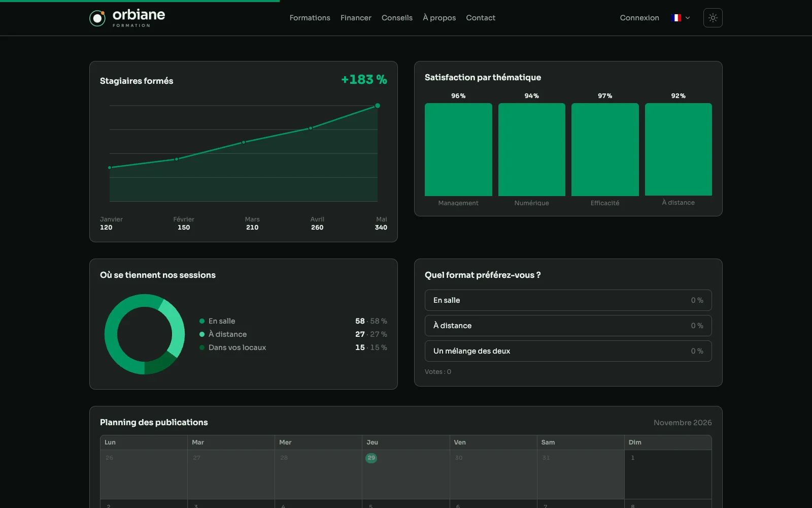Click the Mai data point on line chart
This screenshot has height=508, width=812.
[378, 106]
